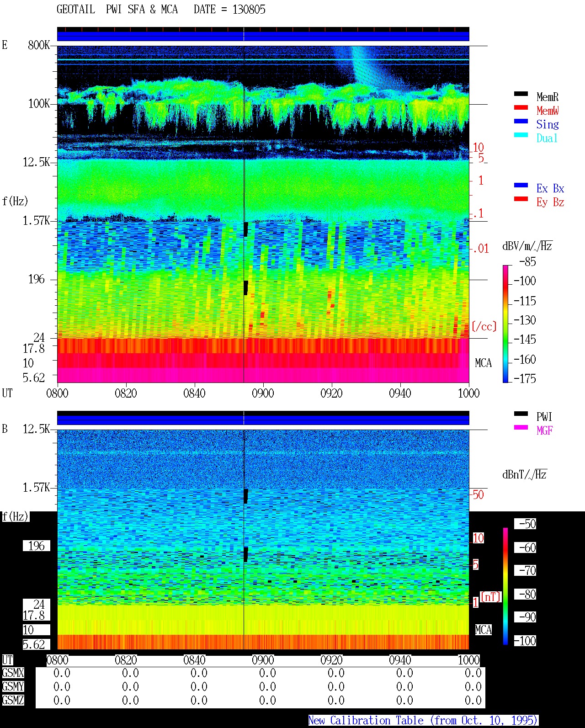Click the red [/cc] density unit label

point(484,326)
